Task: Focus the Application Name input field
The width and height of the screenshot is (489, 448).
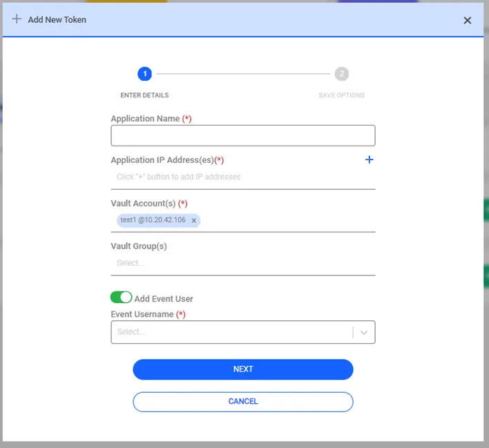Action: click(243, 135)
